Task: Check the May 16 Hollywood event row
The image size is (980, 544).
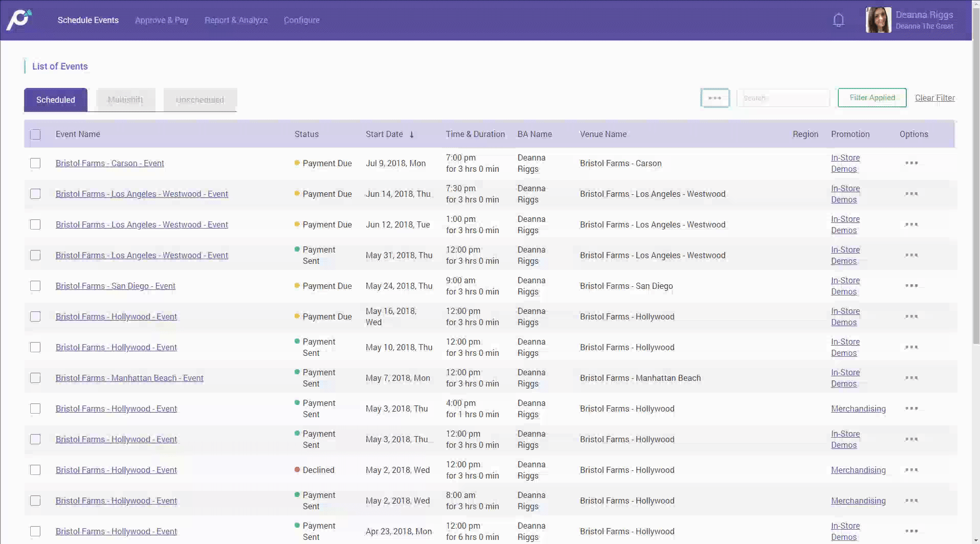Action: click(35, 316)
